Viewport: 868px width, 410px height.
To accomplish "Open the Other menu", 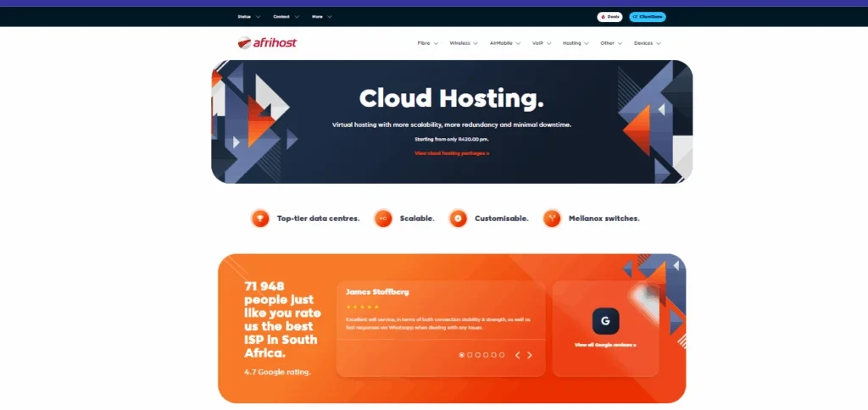I will point(611,43).
